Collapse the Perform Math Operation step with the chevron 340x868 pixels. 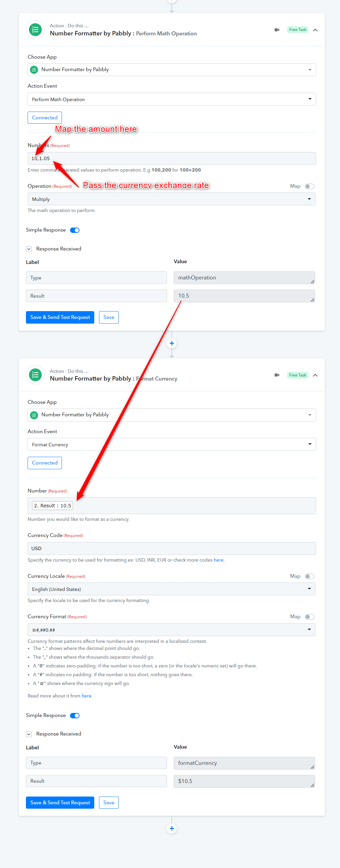point(315,30)
